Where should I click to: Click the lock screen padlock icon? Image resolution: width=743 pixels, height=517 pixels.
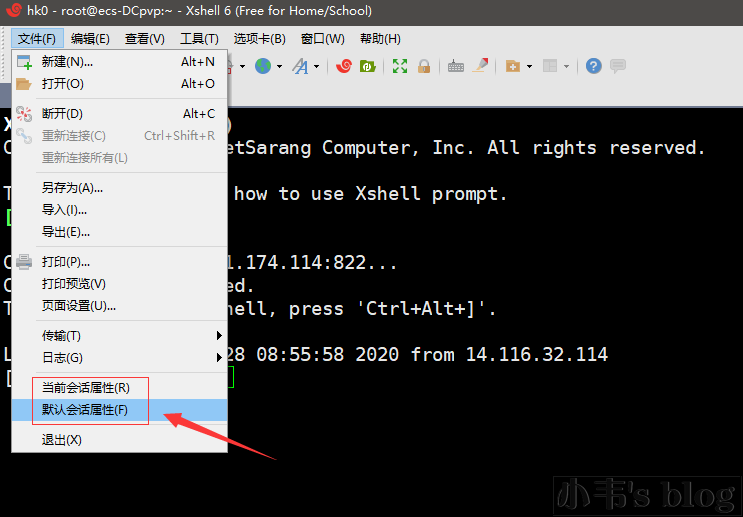[x=424, y=66]
